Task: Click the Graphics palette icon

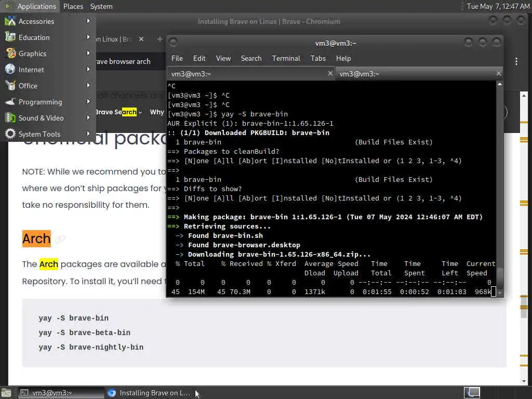Action: coord(10,54)
